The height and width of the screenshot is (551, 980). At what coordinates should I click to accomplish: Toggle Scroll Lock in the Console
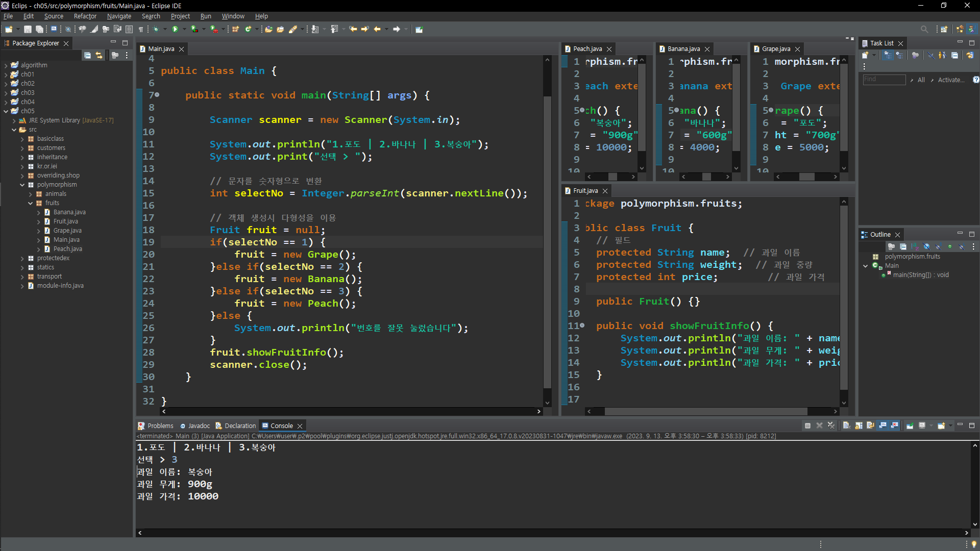pyautogui.click(x=859, y=425)
